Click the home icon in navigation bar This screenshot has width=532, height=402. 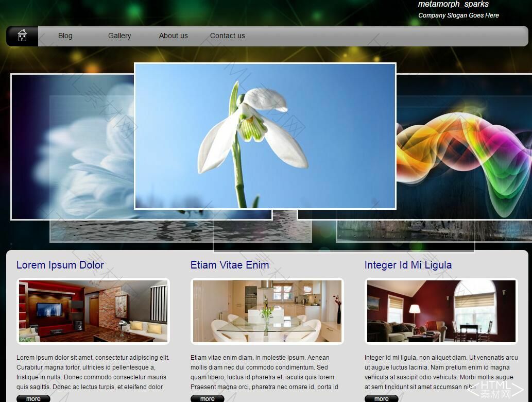click(x=22, y=36)
